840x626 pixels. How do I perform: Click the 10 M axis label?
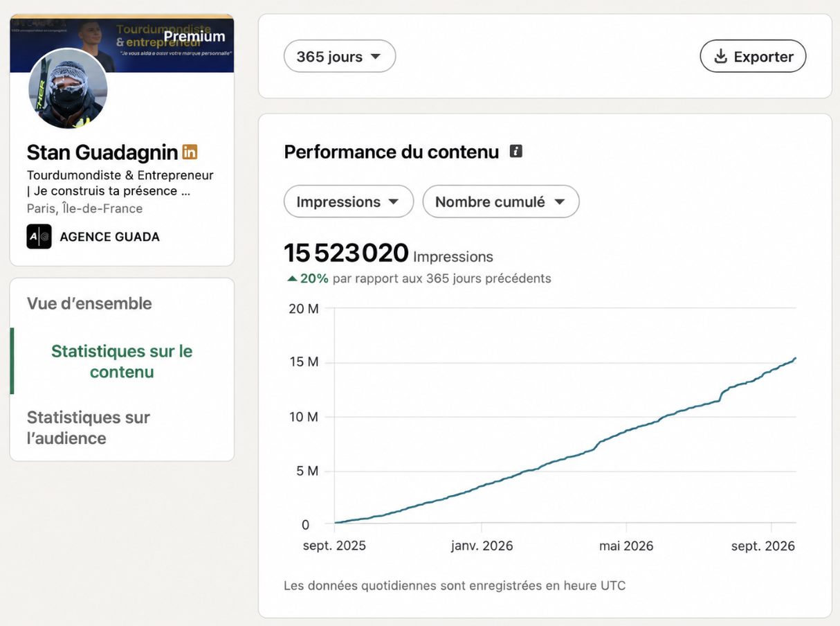(304, 417)
